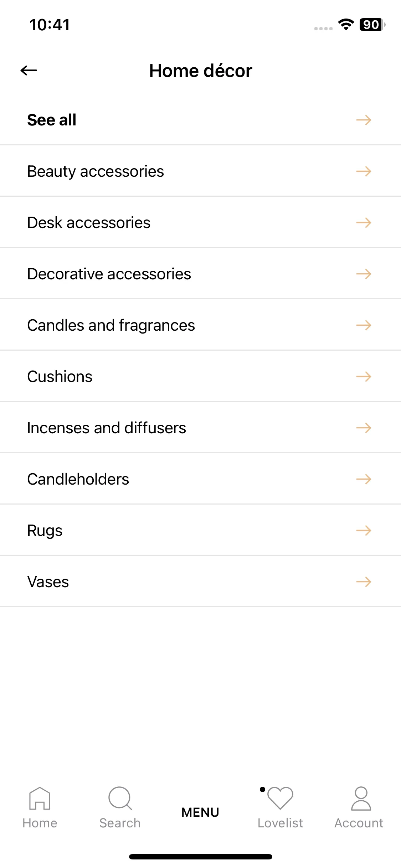401x868 pixels.
Task: Click the arrow next to See all
Action: coord(364,120)
